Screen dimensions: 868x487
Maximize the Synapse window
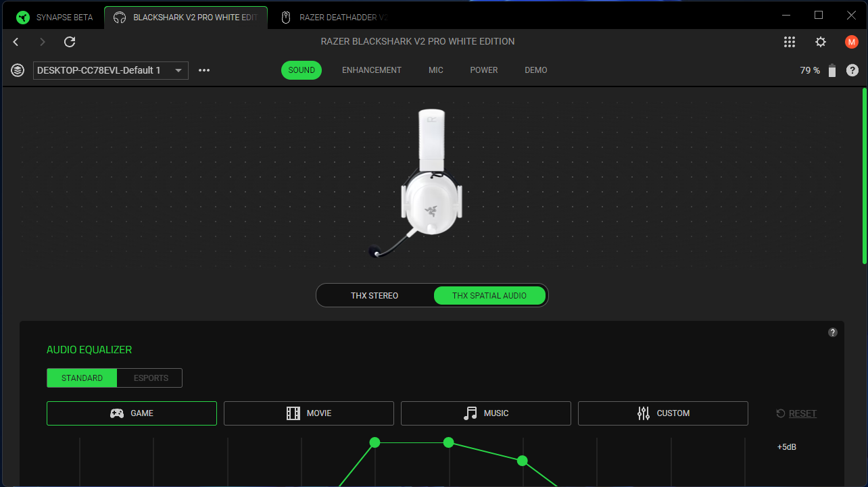pyautogui.click(x=819, y=15)
